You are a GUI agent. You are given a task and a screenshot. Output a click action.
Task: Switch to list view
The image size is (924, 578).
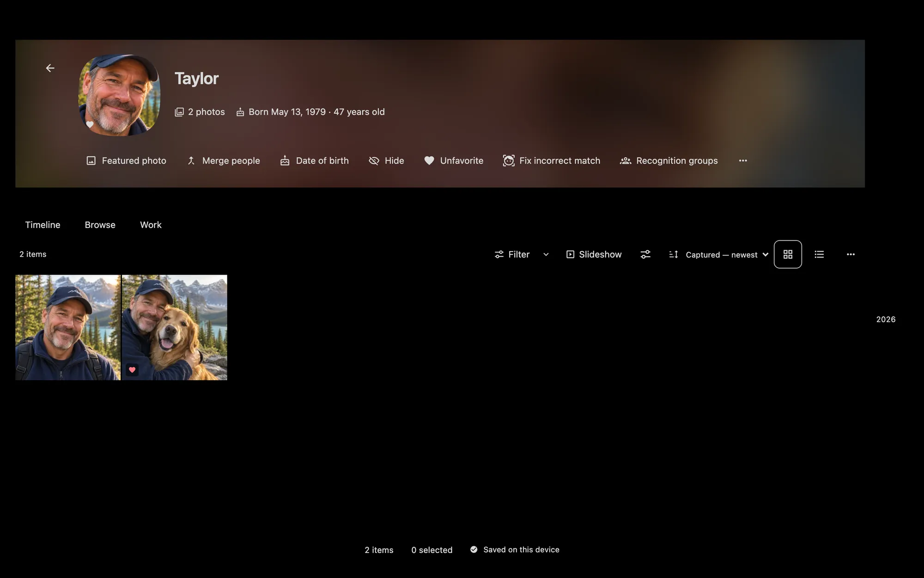[819, 254]
